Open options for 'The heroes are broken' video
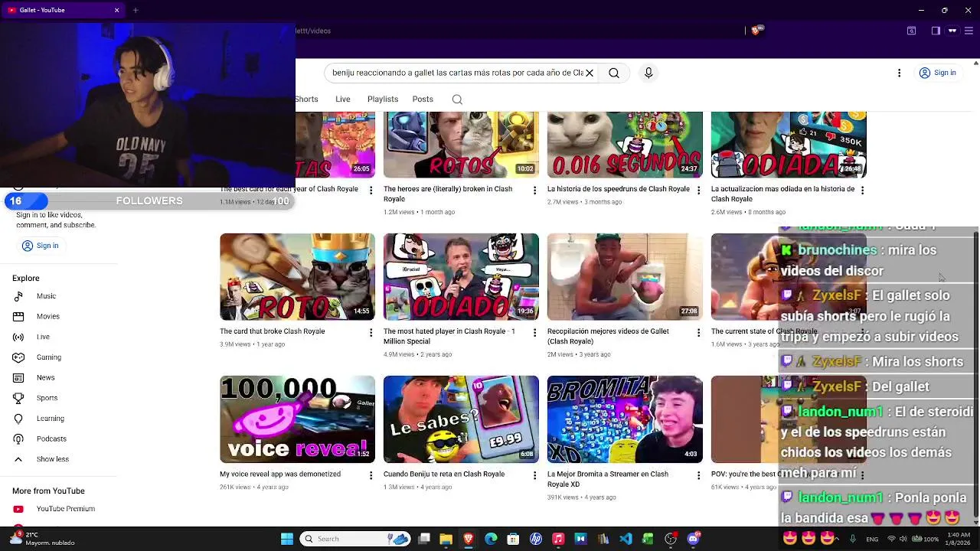The width and height of the screenshot is (980, 551). [535, 190]
